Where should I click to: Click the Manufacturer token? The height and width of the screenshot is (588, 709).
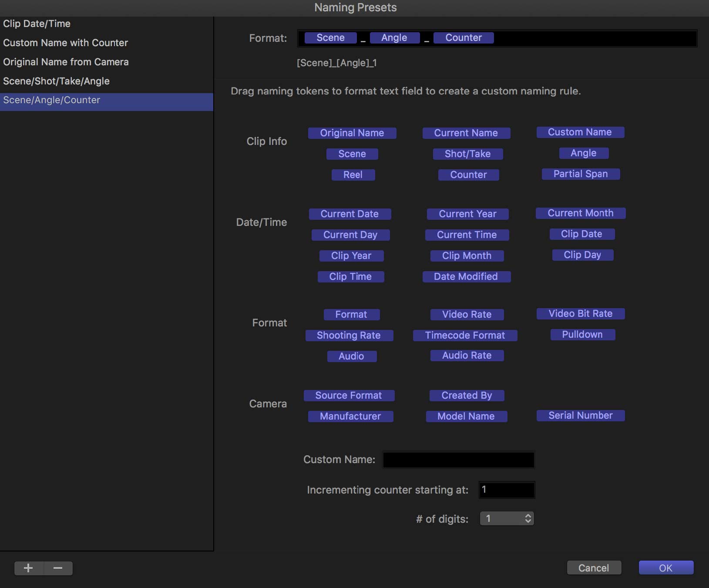click(x=351, y=417)
